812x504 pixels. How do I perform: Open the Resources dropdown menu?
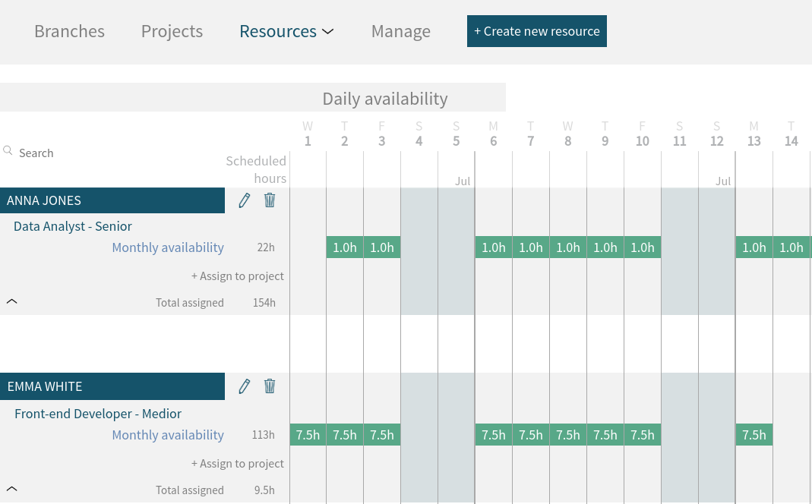point(286,32)
